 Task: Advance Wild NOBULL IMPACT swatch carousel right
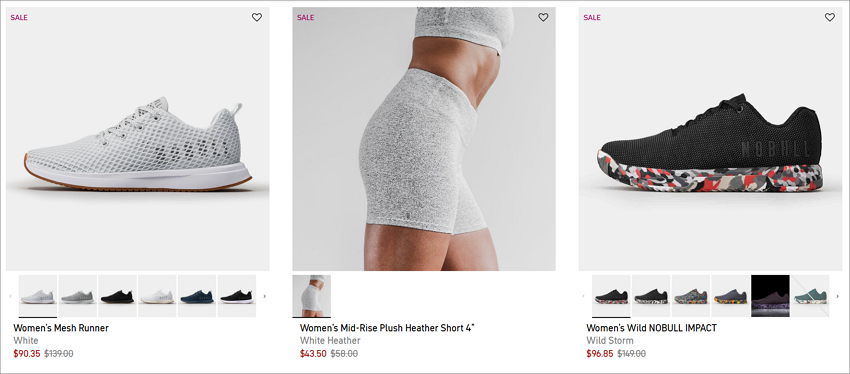coord(838,296)
